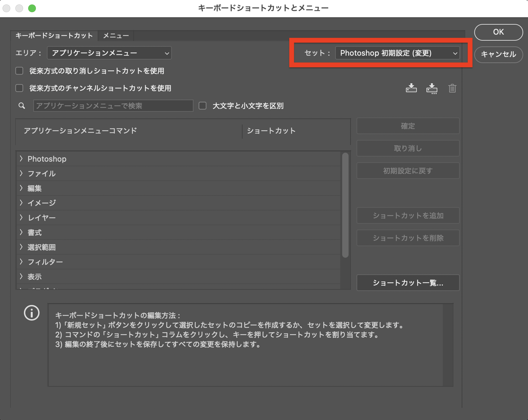Click the save current shortcut set icon
Viewport: 528px width, 420px height.
coord(411,89)
